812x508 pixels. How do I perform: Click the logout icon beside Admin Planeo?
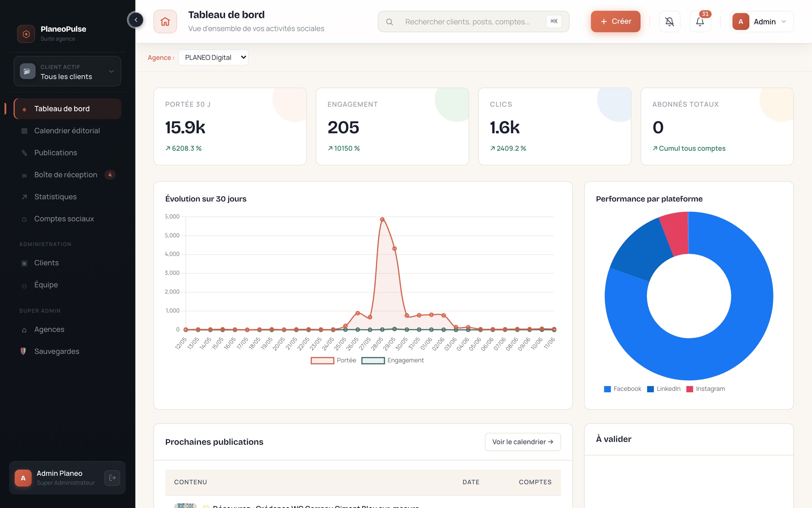click(x=112, y=478)
